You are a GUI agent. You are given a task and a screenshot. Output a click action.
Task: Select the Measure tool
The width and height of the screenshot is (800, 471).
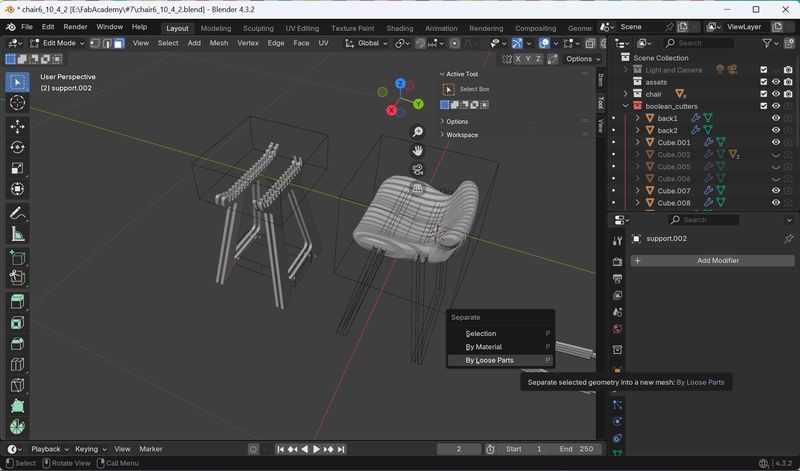click(17, 234)
